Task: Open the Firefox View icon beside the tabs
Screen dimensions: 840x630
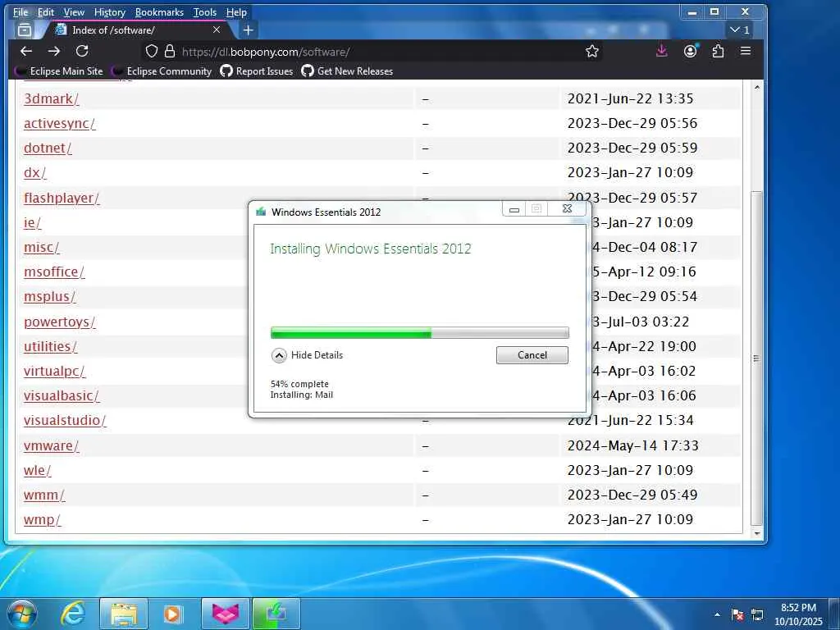Action: pyautogui.click(x=24, y=30)
